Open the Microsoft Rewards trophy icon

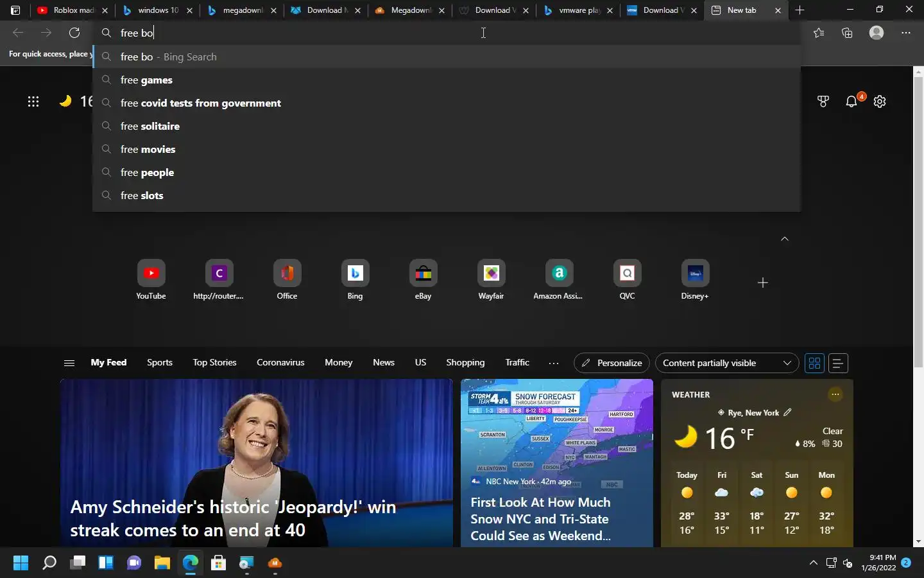click(x=823, y=101)
